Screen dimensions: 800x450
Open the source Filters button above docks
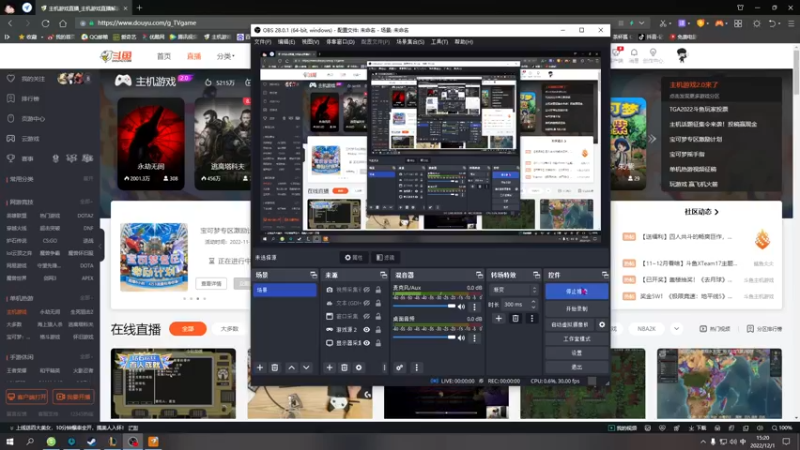[385, 258]
